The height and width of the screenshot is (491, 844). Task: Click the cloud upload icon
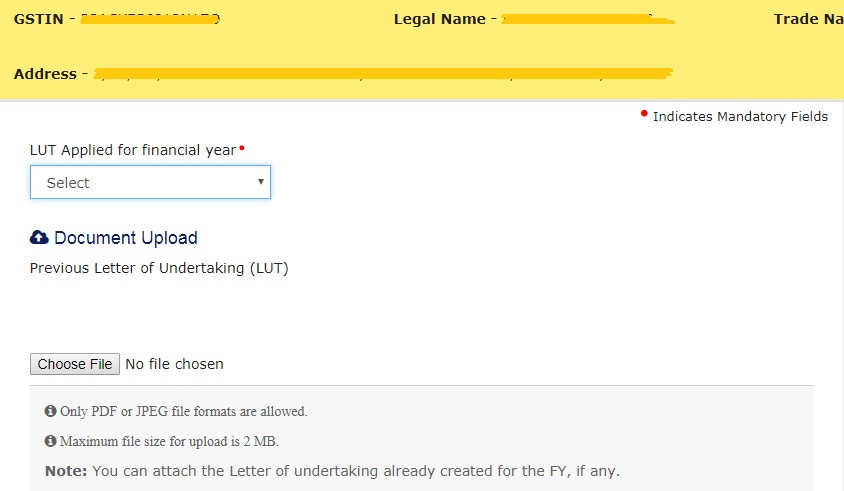[x=39, y=237]
